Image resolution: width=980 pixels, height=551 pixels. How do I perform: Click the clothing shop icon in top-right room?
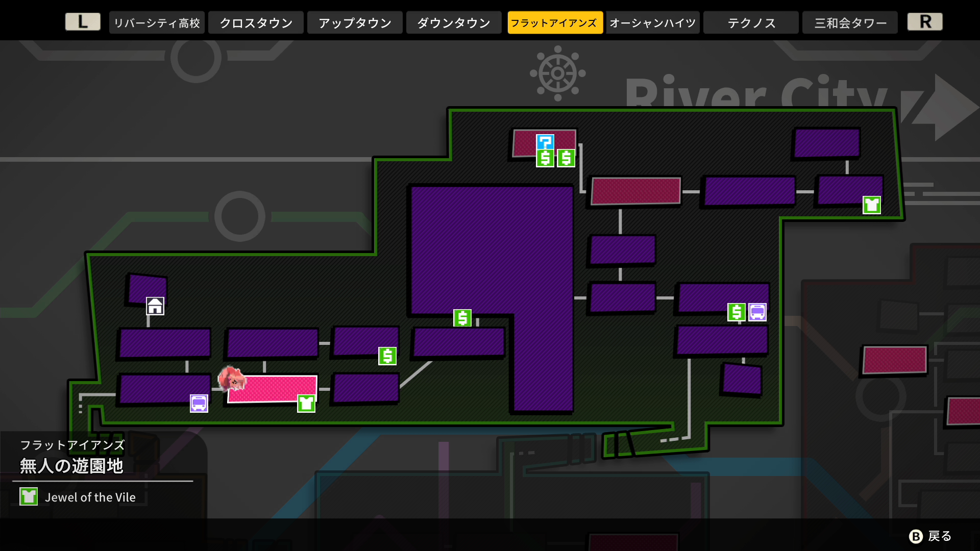[x=872, y=205]
